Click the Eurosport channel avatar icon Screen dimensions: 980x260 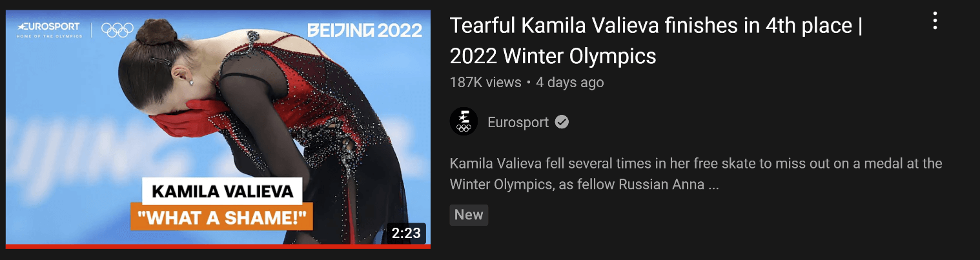point(464,122)
